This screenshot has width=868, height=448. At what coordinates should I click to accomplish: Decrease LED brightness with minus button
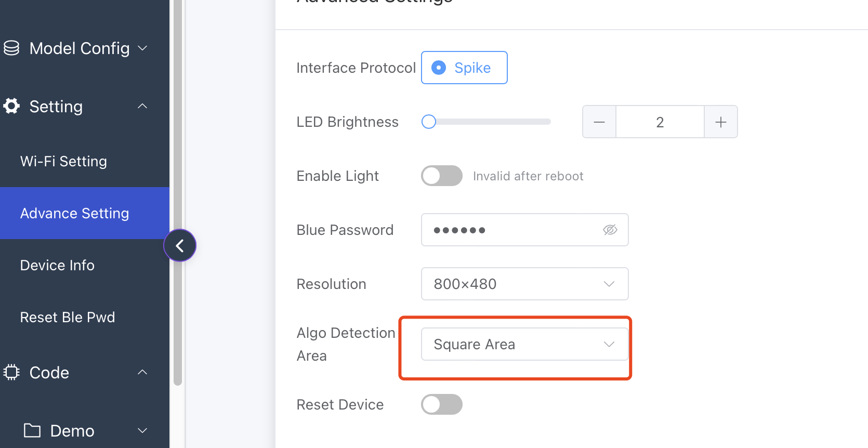coord(599,122)
